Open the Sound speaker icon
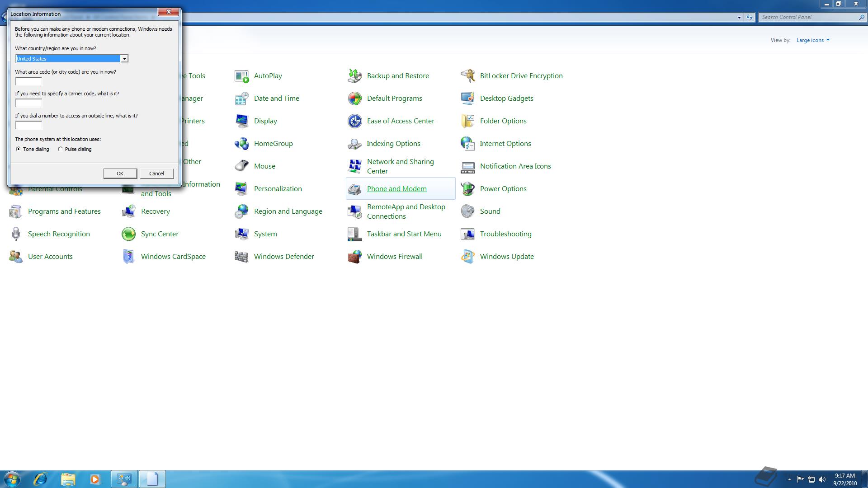 point(467,211)
